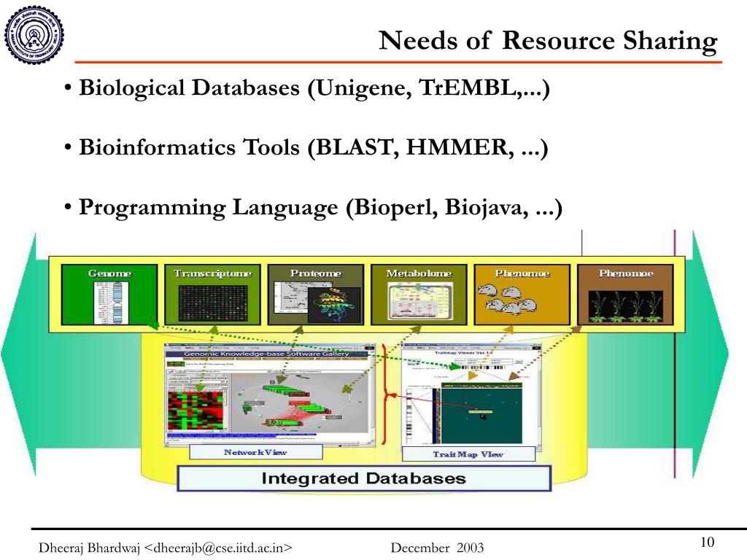Open the Proteome protein structure tile

click(316, 295)
